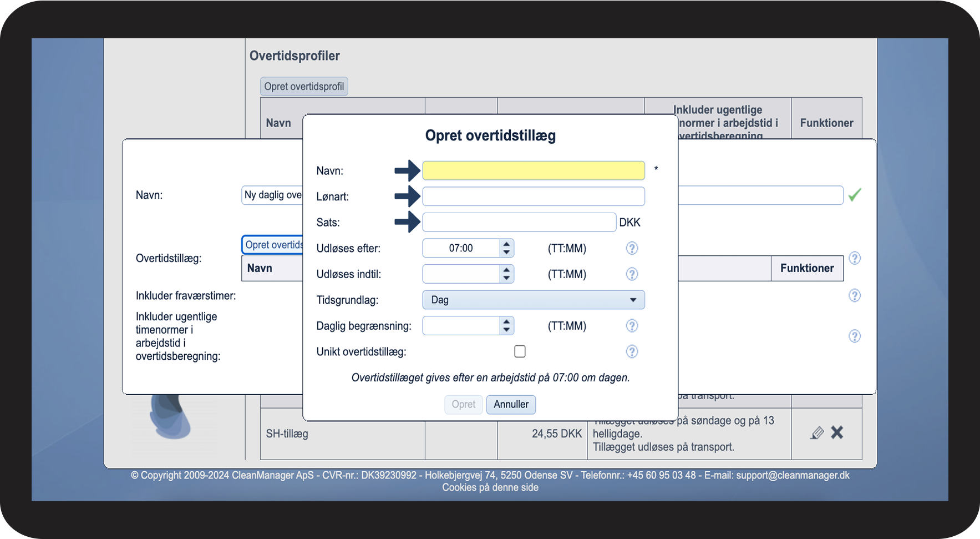Click pencil edit icon in SH-tillæg row

[816, 433]
